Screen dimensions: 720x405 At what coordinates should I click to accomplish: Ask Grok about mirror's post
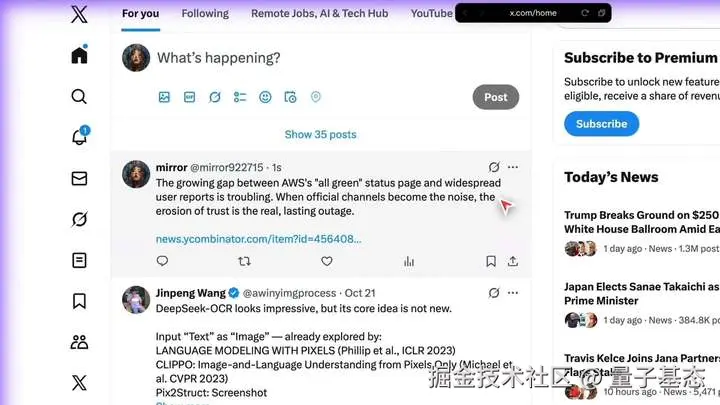coord(494,167)
